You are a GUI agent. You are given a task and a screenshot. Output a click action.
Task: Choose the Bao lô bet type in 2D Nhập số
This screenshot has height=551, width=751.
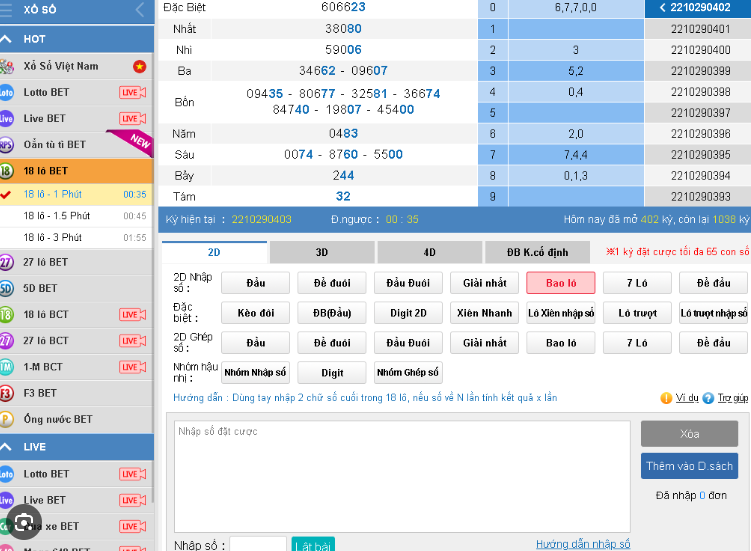point(560,283)
